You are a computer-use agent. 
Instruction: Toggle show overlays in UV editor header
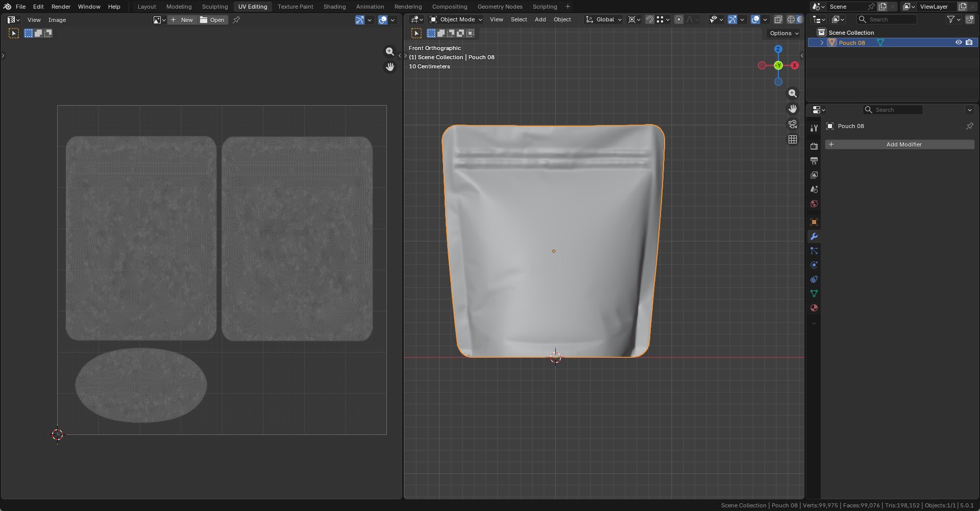coord(383,20)
